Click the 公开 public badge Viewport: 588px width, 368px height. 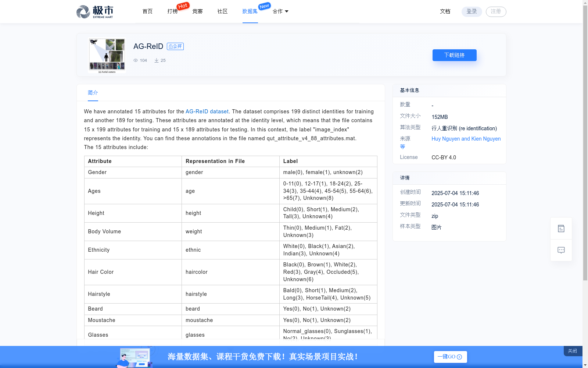[x=175, y=46]
